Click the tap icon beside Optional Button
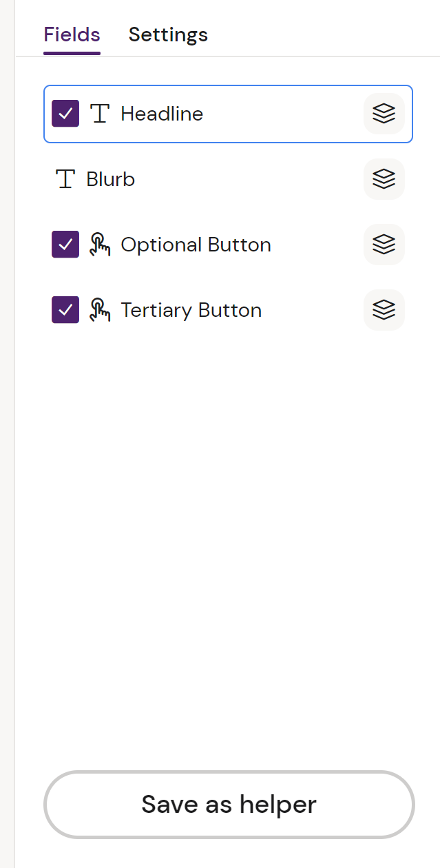The image size is (440, 868). pos(100,245)
